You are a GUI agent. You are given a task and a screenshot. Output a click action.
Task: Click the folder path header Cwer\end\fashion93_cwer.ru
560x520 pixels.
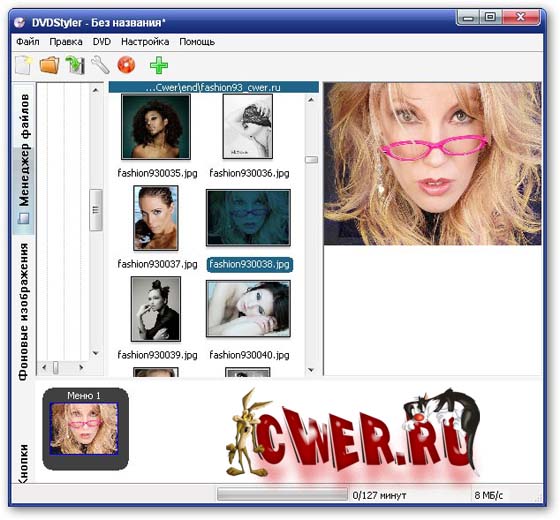(214, 87)
